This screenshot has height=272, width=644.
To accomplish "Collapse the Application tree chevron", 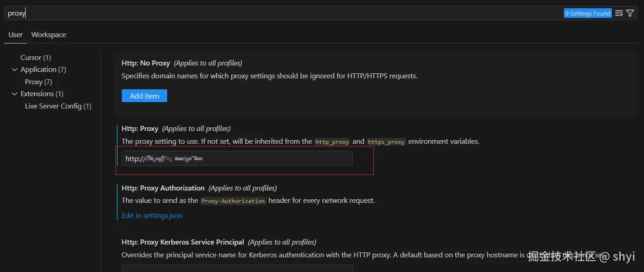I will click(14, 70).
